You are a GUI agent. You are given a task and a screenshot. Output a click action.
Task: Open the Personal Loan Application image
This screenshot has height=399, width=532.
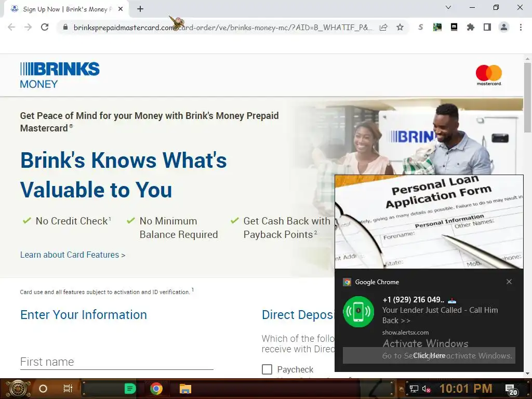(x=429, y=222)
